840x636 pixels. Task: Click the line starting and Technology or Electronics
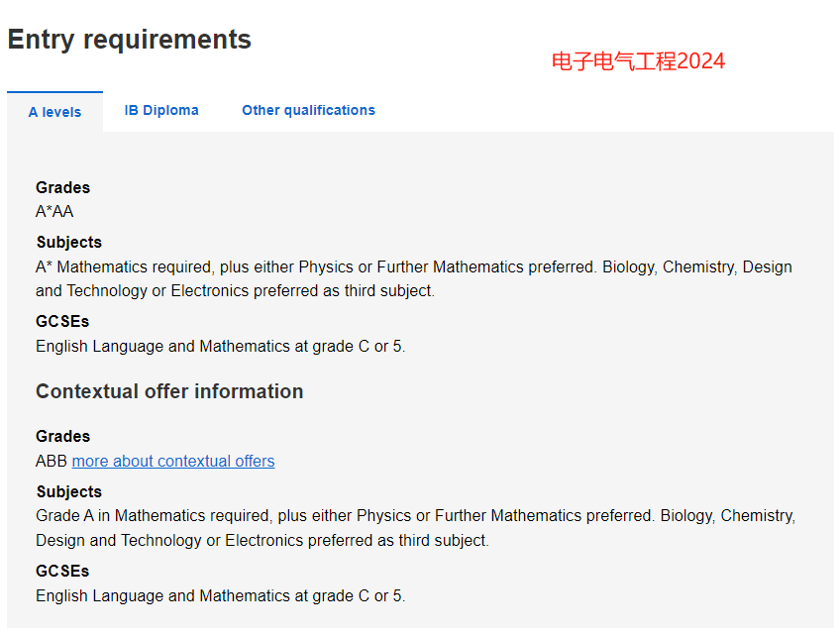pyautogui.click(x=235, y=290)
